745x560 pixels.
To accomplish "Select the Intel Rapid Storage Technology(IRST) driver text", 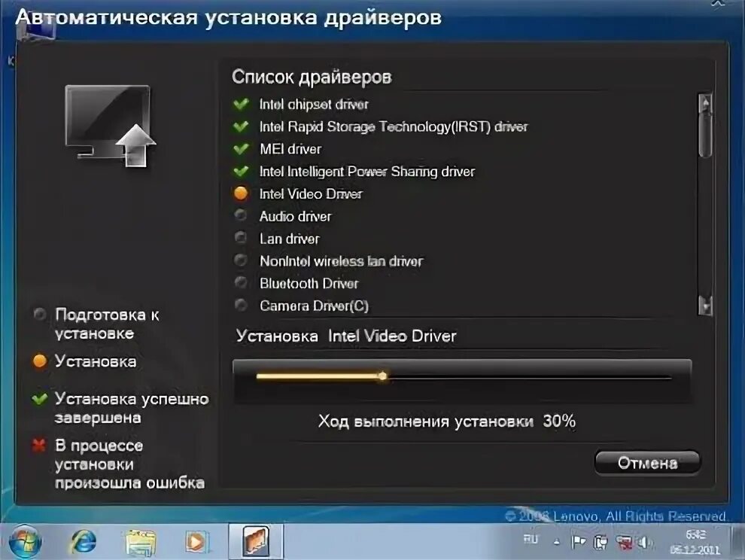I will pyautogui.click(x=394, y=126).
